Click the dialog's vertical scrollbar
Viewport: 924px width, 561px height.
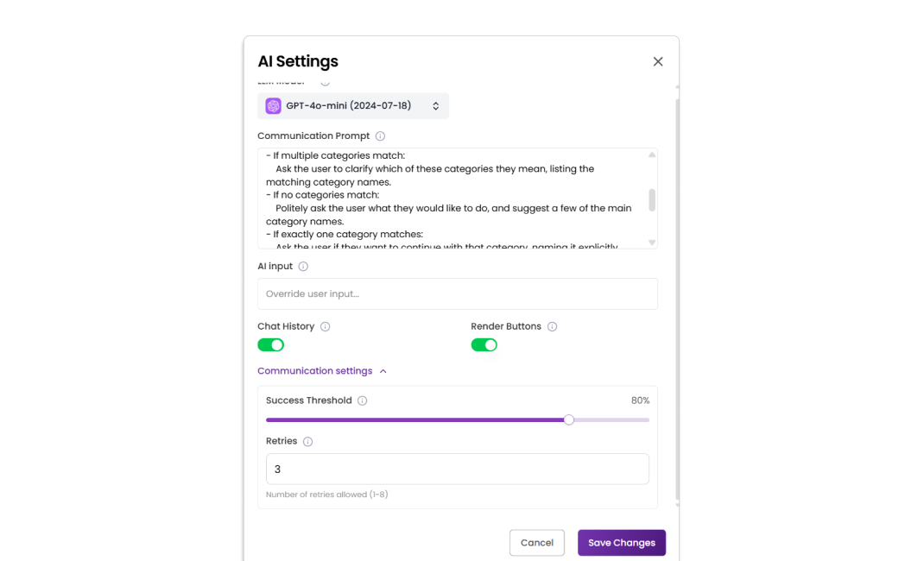pyautogui.click(x=677, y=299)
